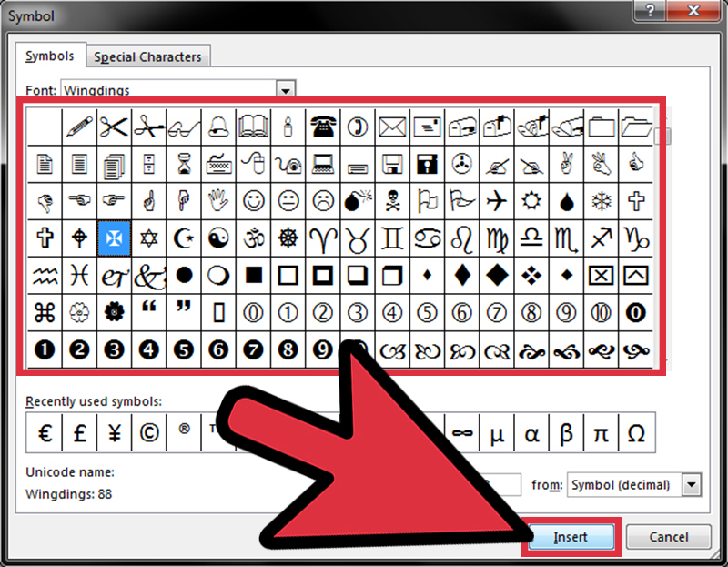Image resolution: width=728 pixels, height=567 pixels.
Task: Select the filled black square symbol
Action: [254, 276]
